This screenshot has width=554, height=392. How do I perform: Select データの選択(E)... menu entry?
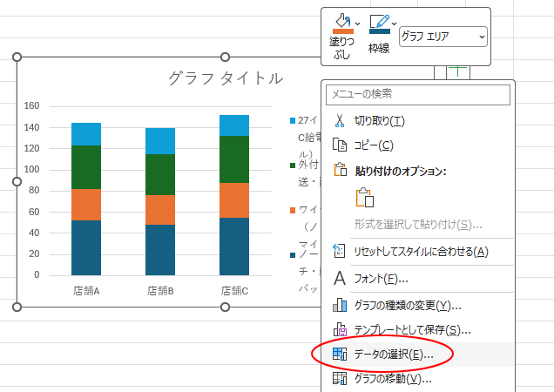(x=394, y=355)
